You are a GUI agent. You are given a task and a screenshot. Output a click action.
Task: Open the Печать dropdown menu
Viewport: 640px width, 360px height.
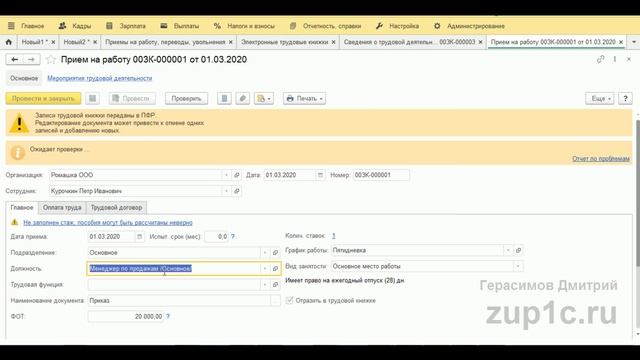[304, 98]
